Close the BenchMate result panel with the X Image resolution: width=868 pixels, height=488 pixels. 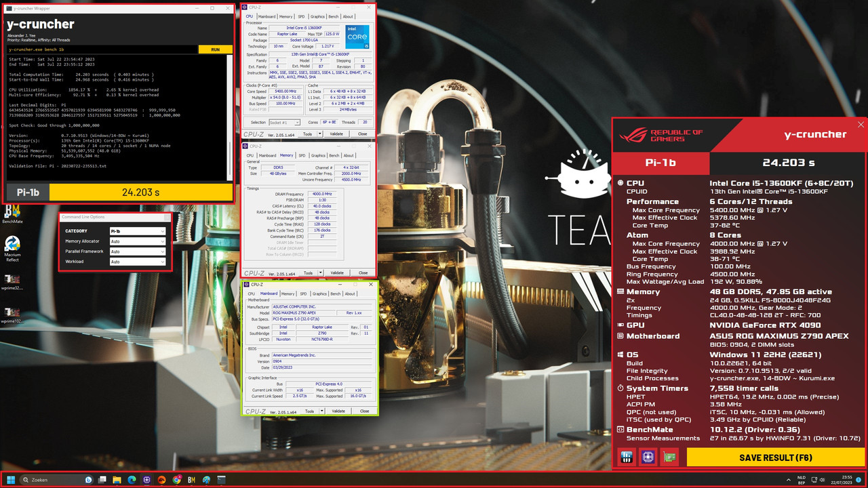pyautogui.click(x=861, y=125)
